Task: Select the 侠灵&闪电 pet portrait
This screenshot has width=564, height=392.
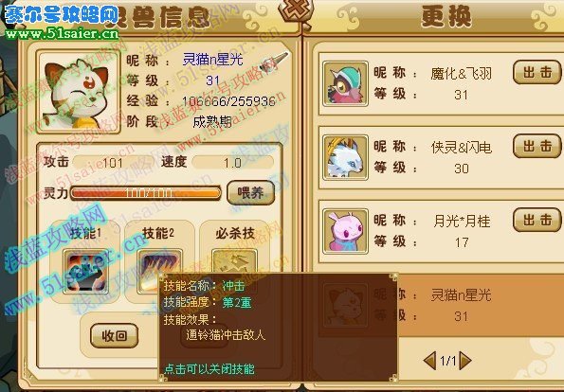Action: [345, 157]
